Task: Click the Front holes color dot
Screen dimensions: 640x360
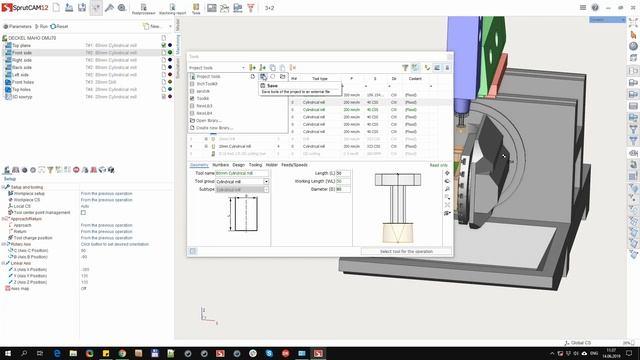Action: tap(170, 82)
